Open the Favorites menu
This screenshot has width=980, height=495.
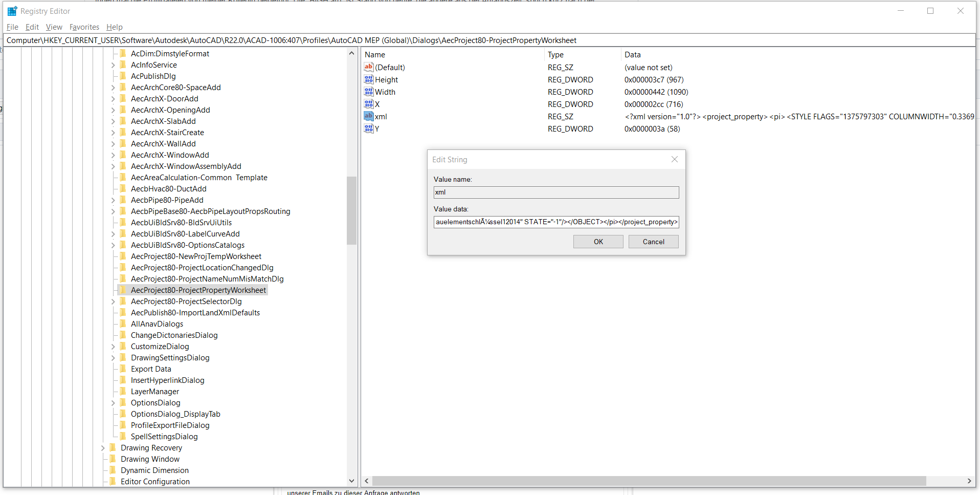pos(84,27)
